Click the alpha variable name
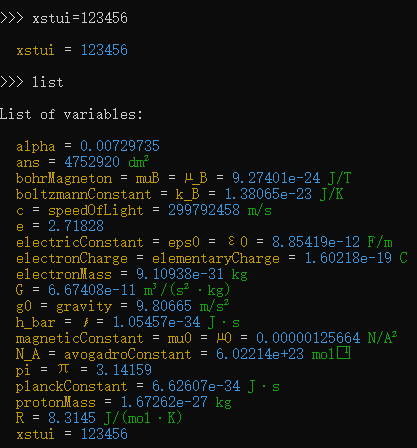Viewport: 417px width, 448px height. pos(36,146)
